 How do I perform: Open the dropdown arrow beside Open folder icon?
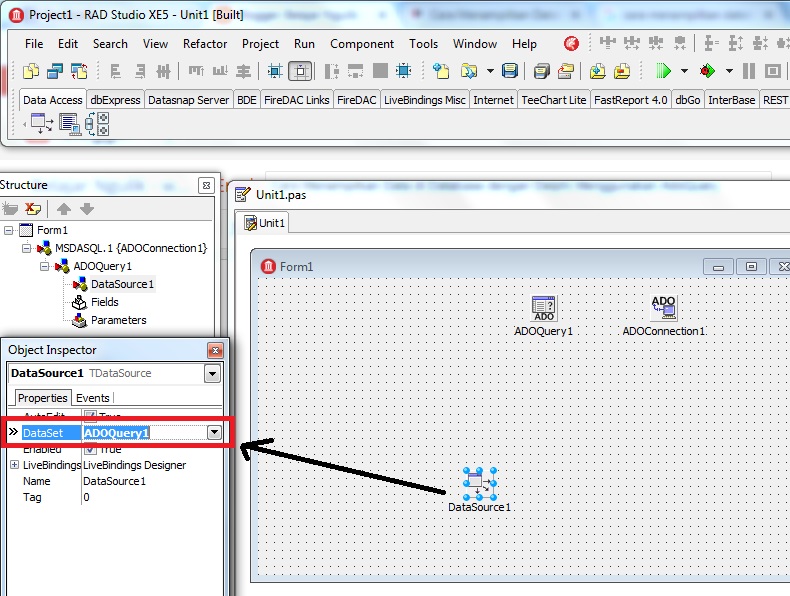click(490, 71)
